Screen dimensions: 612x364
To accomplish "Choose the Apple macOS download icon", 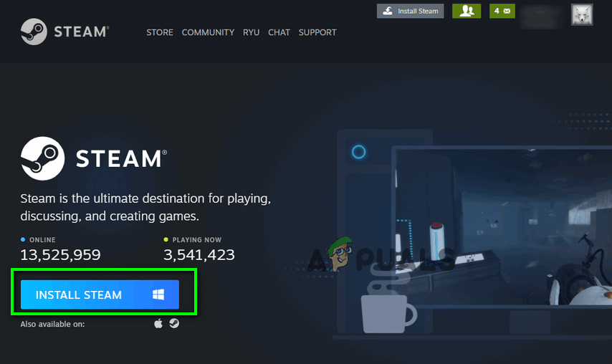I will pos(158,323).
